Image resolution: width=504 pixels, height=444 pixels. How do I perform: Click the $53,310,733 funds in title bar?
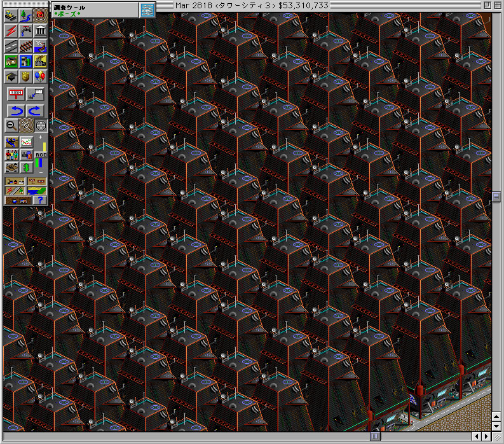point(303,6)
